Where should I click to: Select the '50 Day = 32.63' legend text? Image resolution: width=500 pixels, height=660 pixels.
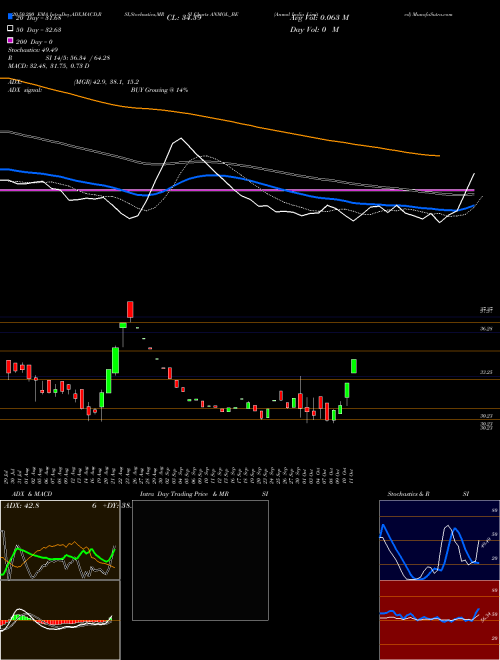click(38, 29)
